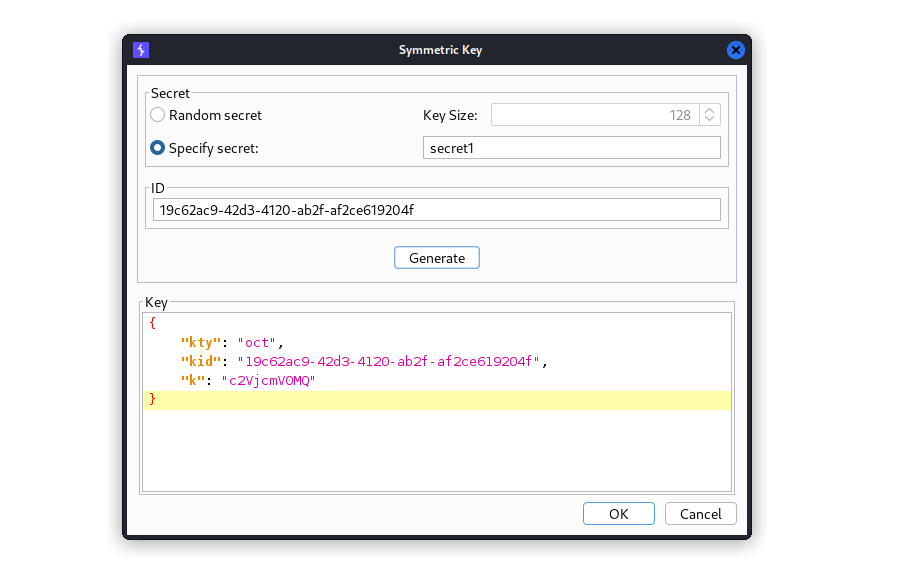Click the Key Size field showing 128

[595, 115]
